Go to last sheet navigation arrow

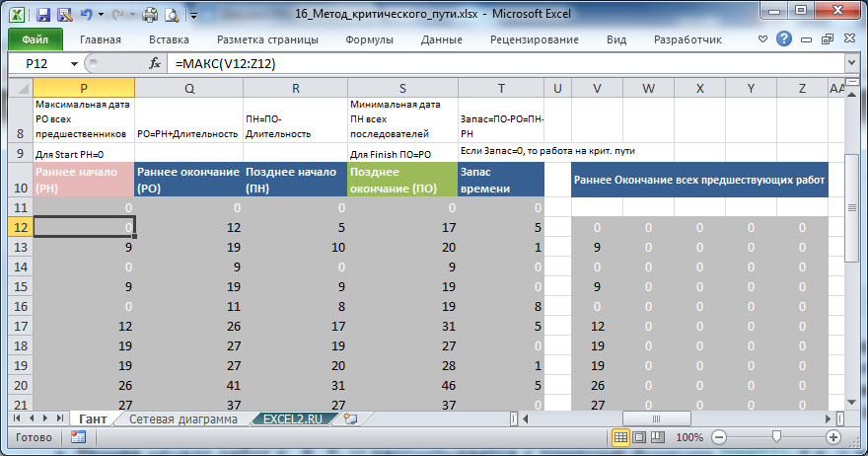[59, 418]
